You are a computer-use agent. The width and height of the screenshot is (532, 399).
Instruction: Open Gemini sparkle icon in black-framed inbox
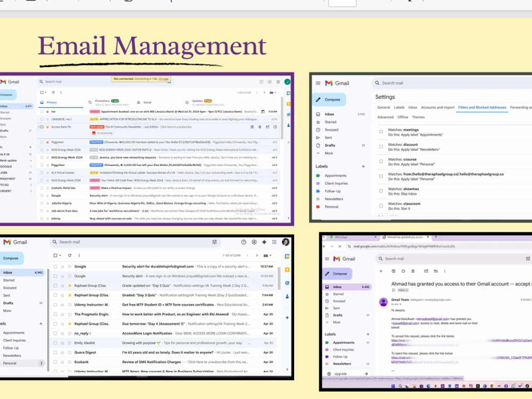pos(264,242)
